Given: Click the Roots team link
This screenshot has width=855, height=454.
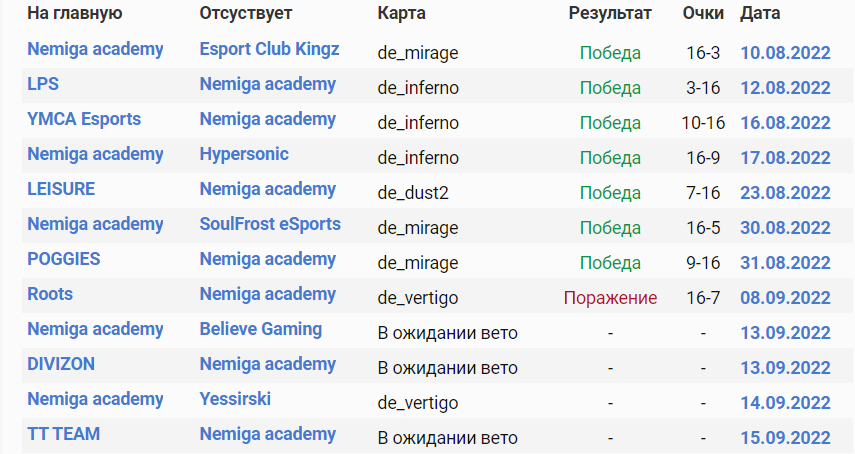Looking at the screenshot, I should [x=50, y=294].
